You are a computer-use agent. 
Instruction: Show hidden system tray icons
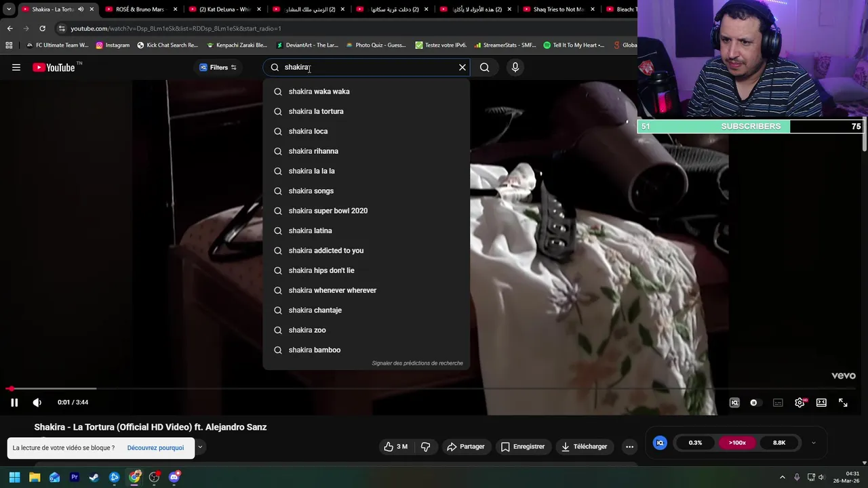782,477
